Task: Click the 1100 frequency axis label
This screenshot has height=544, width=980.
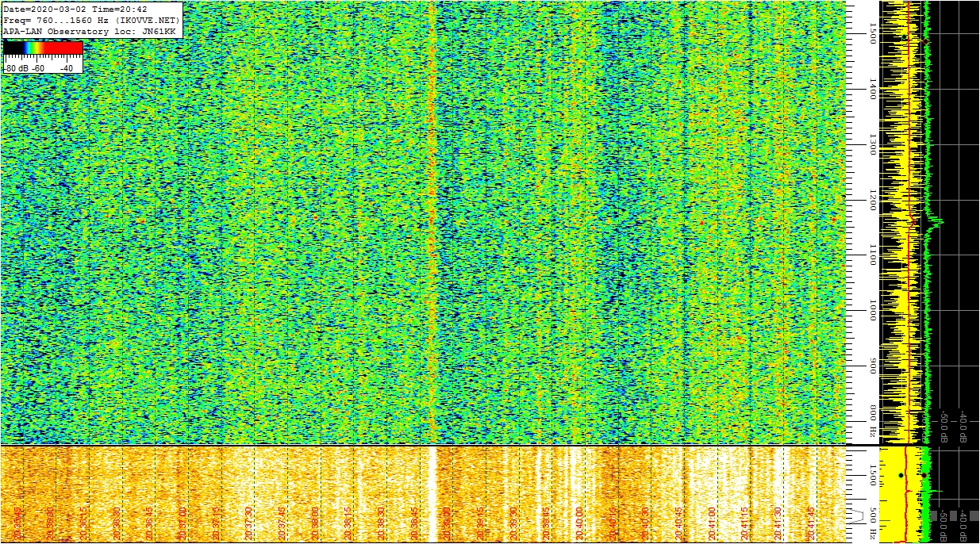Action: click(871, 255)
